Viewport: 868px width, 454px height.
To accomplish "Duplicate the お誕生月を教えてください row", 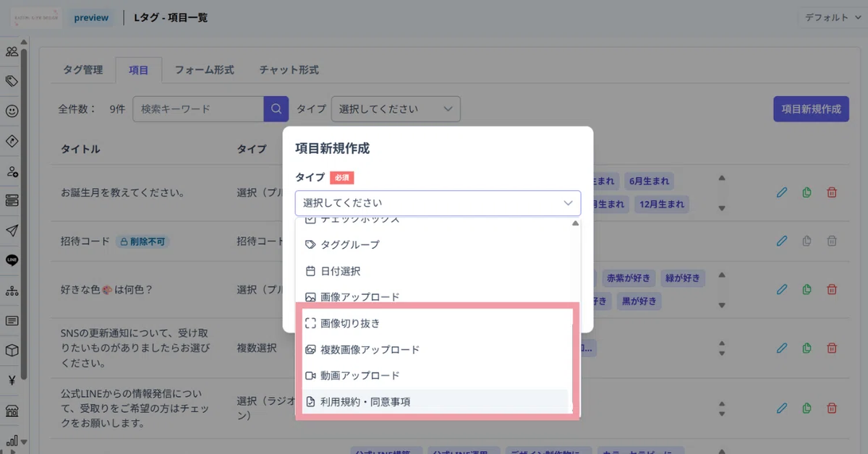I will click(x=807, y=192).
